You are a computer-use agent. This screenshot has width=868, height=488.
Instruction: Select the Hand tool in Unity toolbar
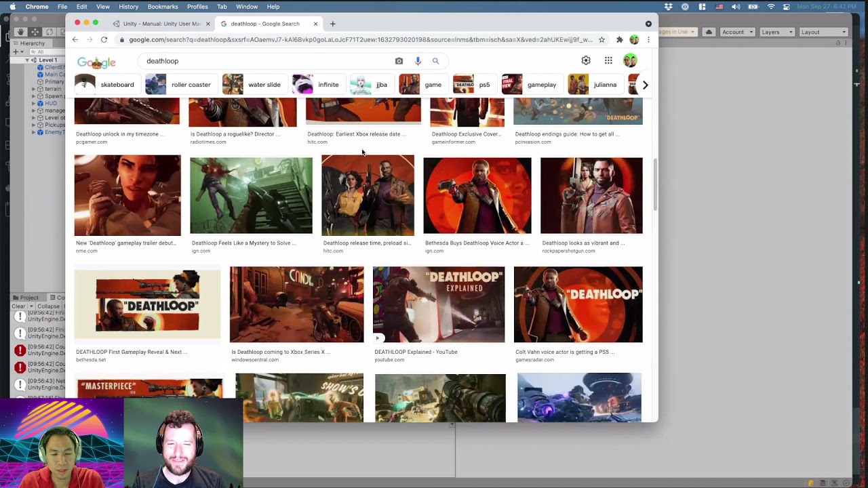[x=21, y=32]
